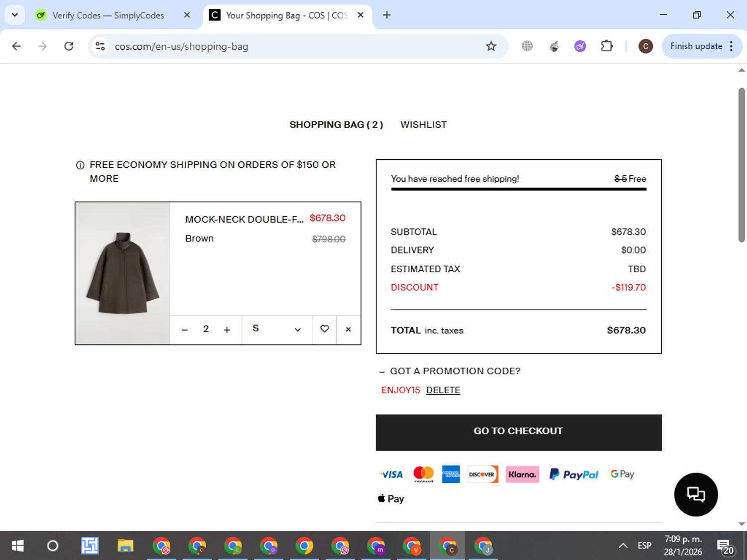747x560 pixels.
Task: Switch to the Wishlist tab
Action: pyautogui.click(x=423, y=124)
